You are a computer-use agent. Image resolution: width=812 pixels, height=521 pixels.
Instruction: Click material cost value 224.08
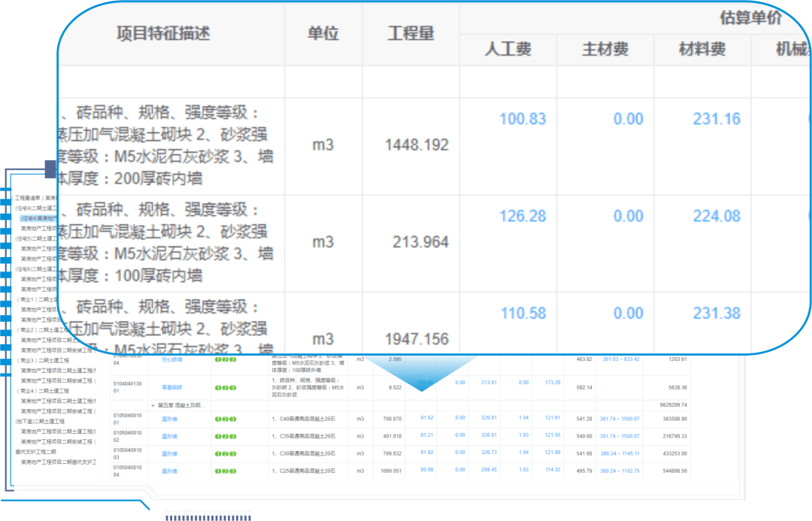point(717,216)
